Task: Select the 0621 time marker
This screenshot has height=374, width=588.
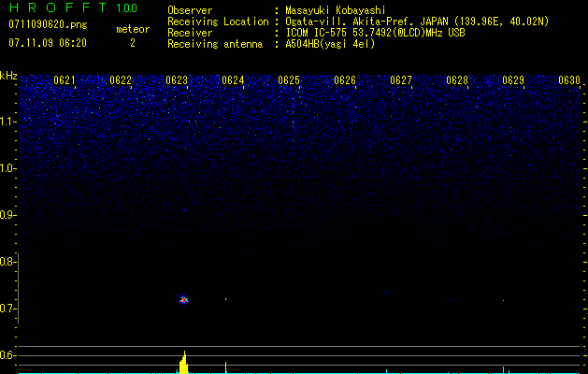Action: click(65, 81)
